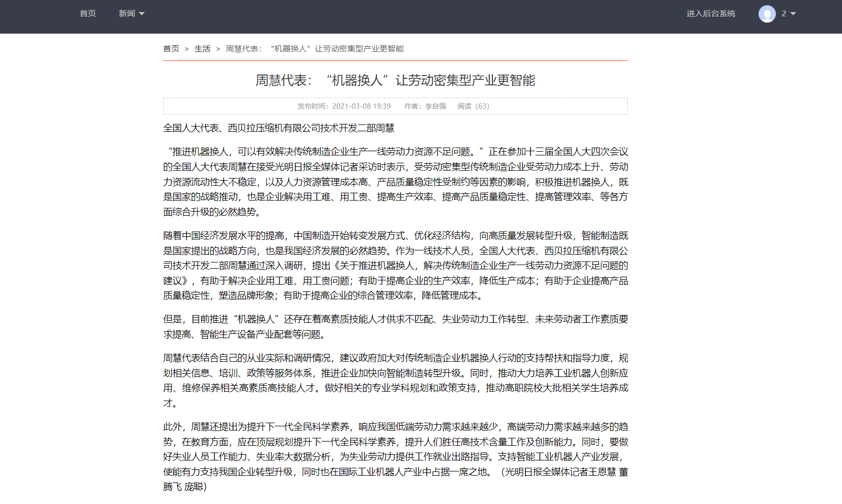This screenshot has width=842, height=504.
Task: Click the paragraph starting 但是，目前推进
Action: click(396, 327)
